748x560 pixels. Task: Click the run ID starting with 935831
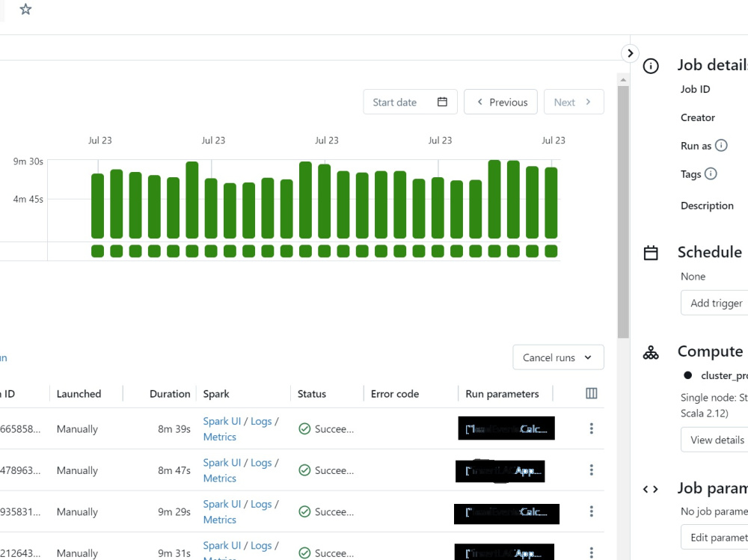[x=20, y=512]
